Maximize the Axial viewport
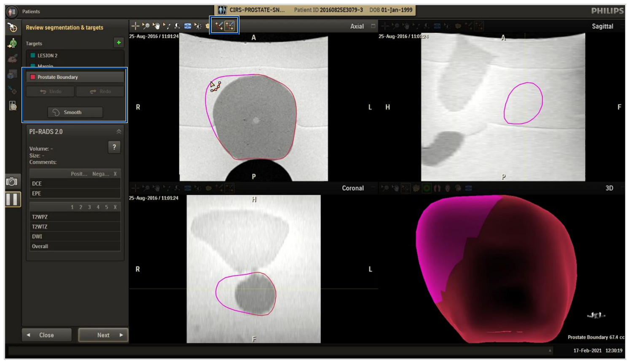This screenshot has width=631, height=364. pos(373,26)
